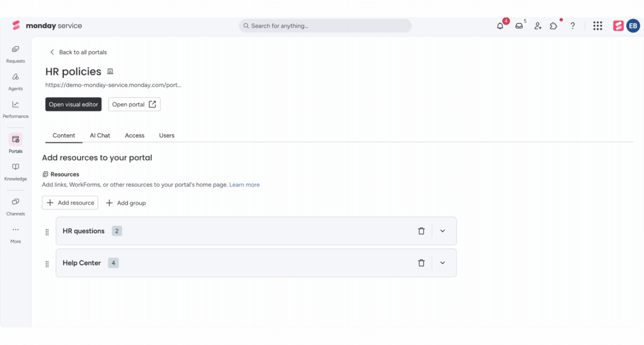The height and width of the screenshot is (345, 644).
Task: Open the help question mark
Action: pyautogui.click(x=573, y=26)
